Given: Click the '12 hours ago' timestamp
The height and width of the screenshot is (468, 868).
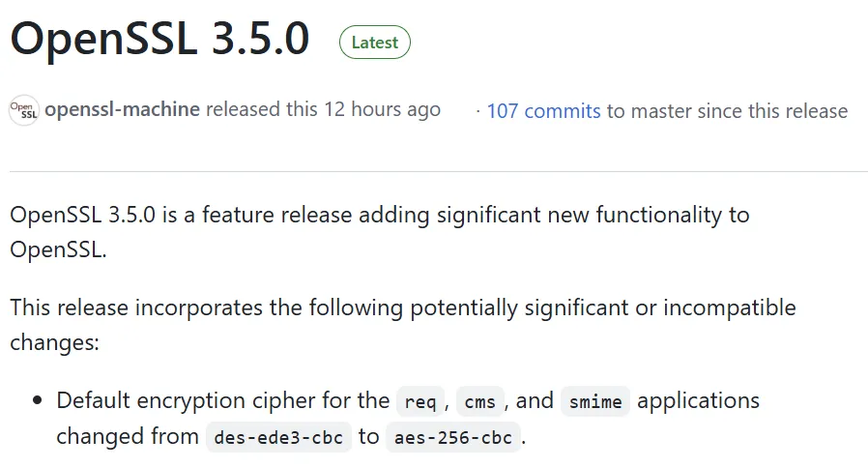Looking at the screenshot, I should pyautogui.click(x=382, y=110).
